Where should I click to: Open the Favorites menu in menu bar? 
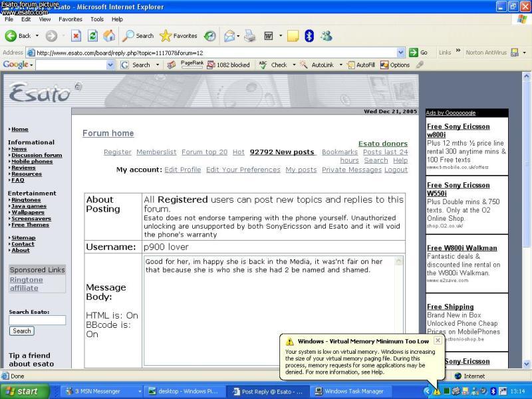[x=70, y=19]
